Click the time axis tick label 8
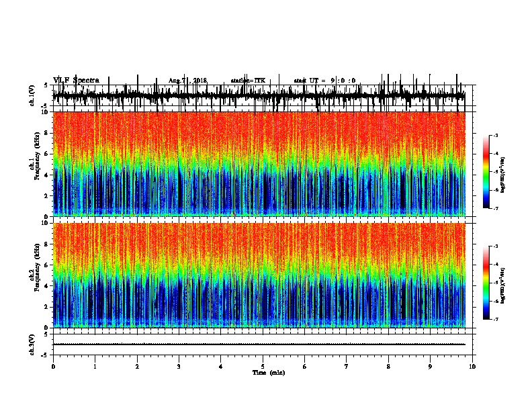 pos(388,367)
